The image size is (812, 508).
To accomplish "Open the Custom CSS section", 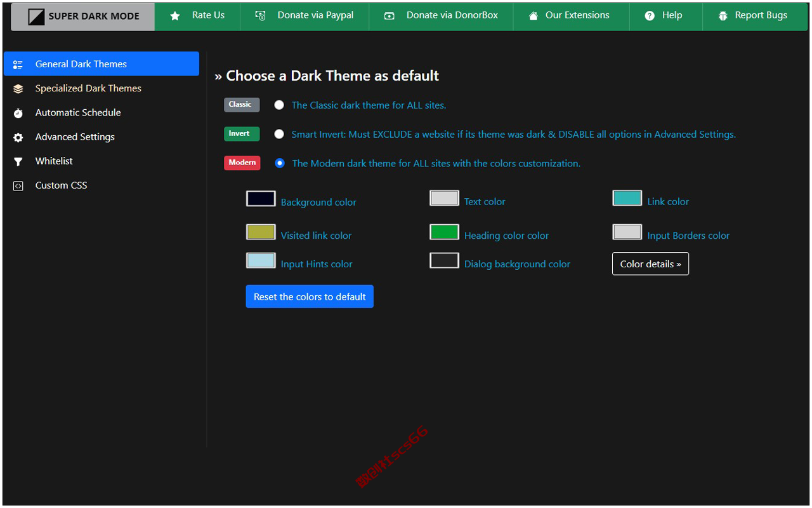I will pos(101,185).
